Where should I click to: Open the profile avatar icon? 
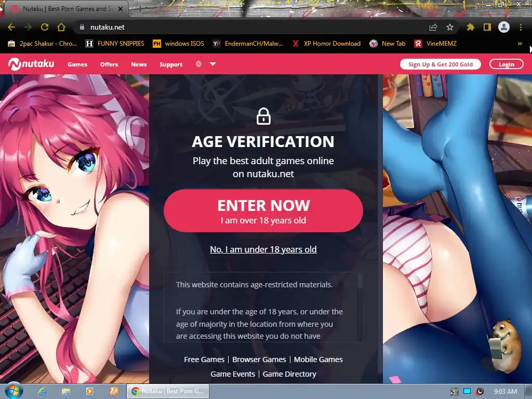point(504,27)
